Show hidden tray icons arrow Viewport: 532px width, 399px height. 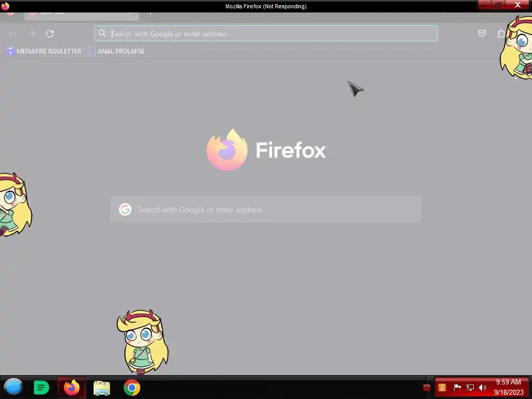[427, 388]
